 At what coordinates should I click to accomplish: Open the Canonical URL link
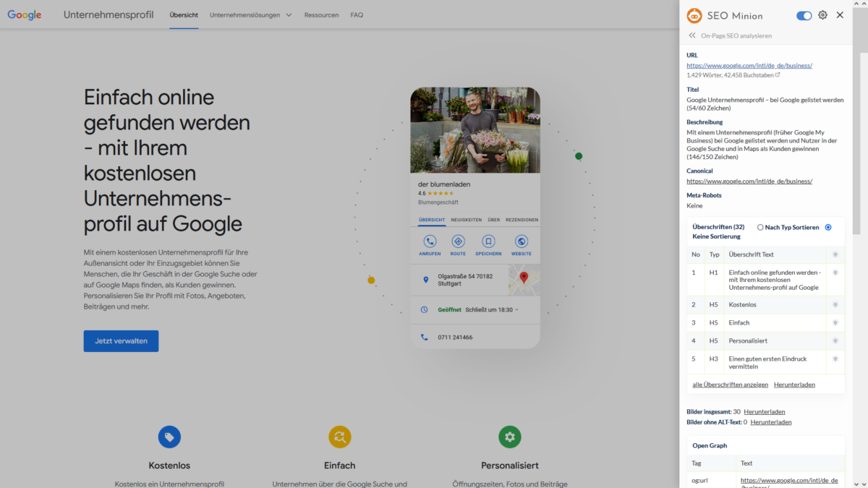[x=749, y=181]
